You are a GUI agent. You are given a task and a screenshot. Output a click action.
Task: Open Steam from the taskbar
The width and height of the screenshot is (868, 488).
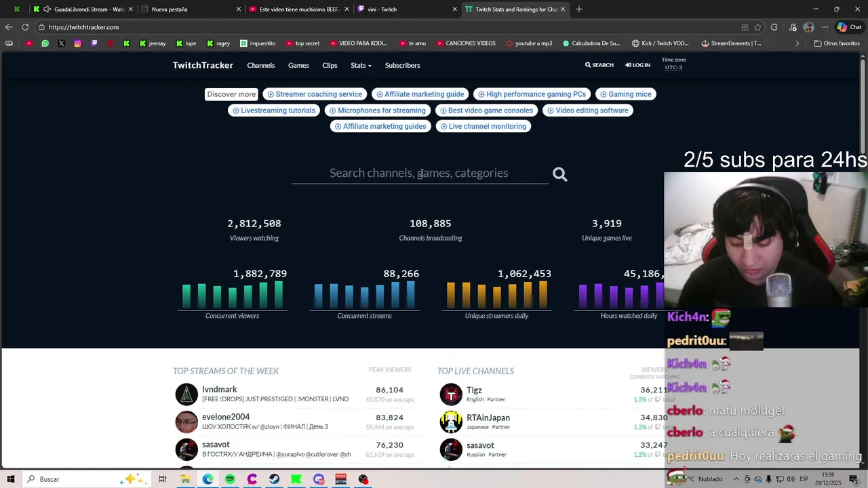(274, 479)
